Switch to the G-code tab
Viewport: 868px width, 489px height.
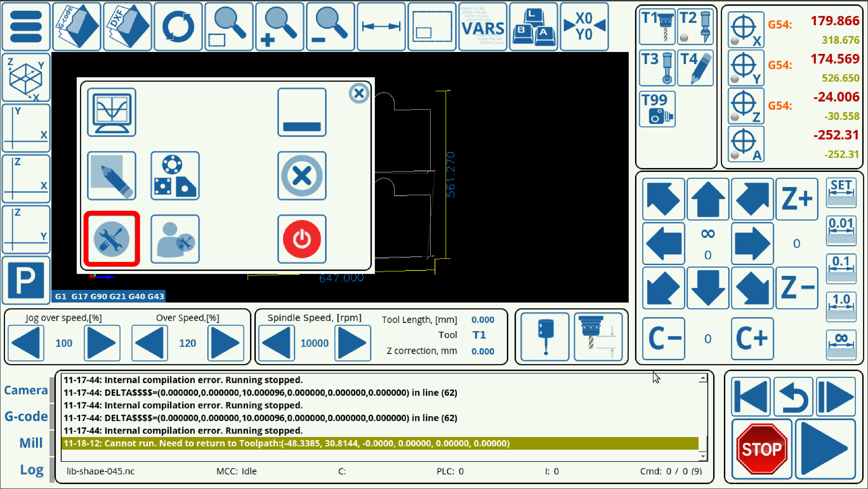(x=26, y=417)
